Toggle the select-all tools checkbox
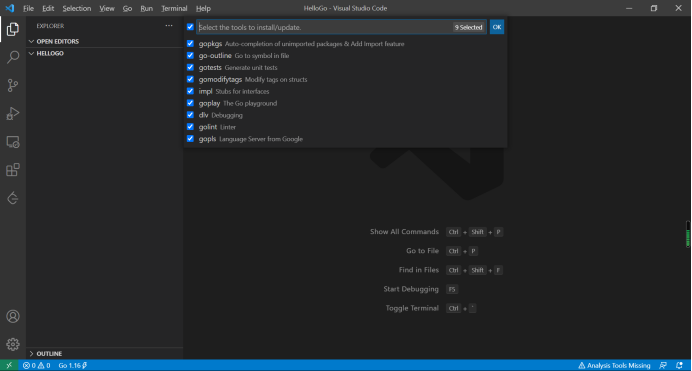This screenshot has width=692, height=371. click(x=190, y=27)
